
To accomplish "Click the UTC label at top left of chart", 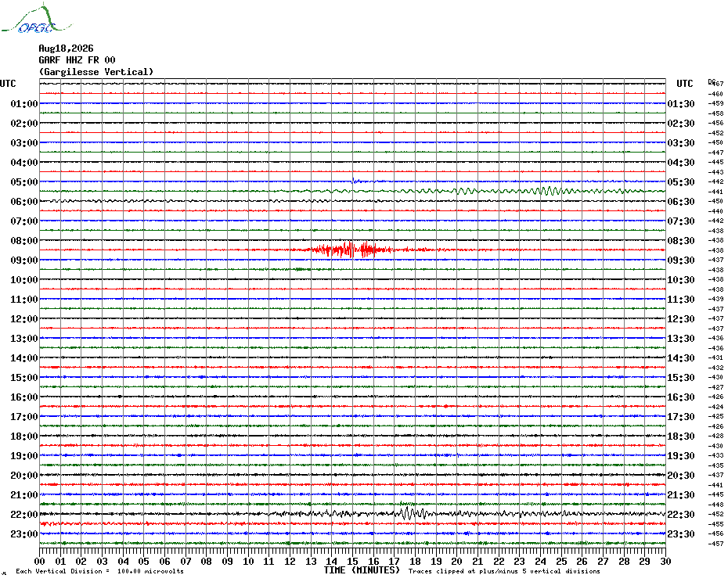I will pos(8,84).
